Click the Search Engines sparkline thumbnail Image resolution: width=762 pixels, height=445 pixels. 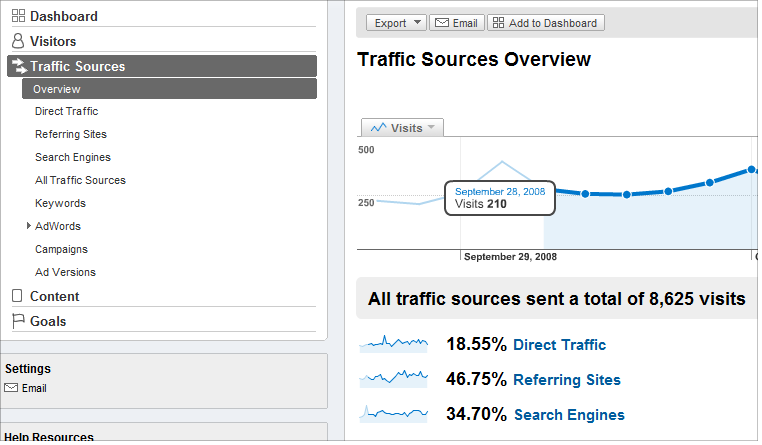pyautogui.click(x=394, y=413)
